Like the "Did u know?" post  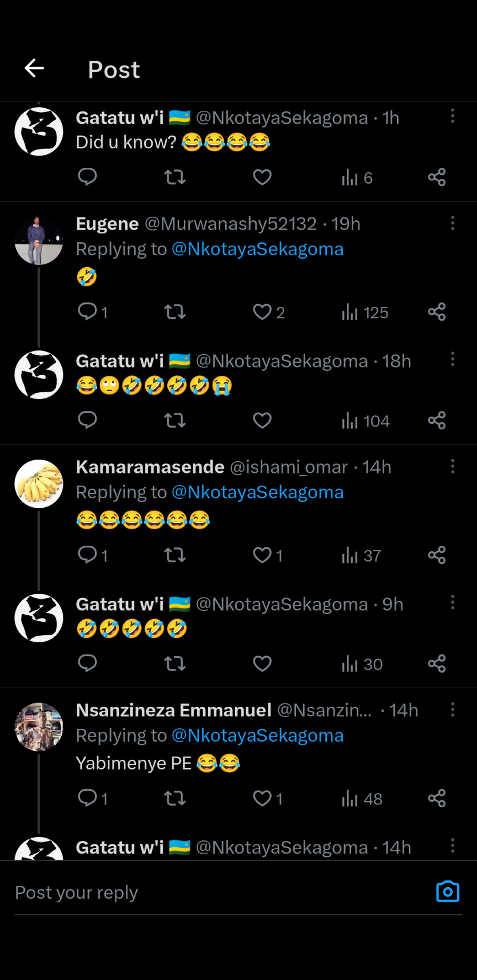pyautogui.click(x=262, y=177)
